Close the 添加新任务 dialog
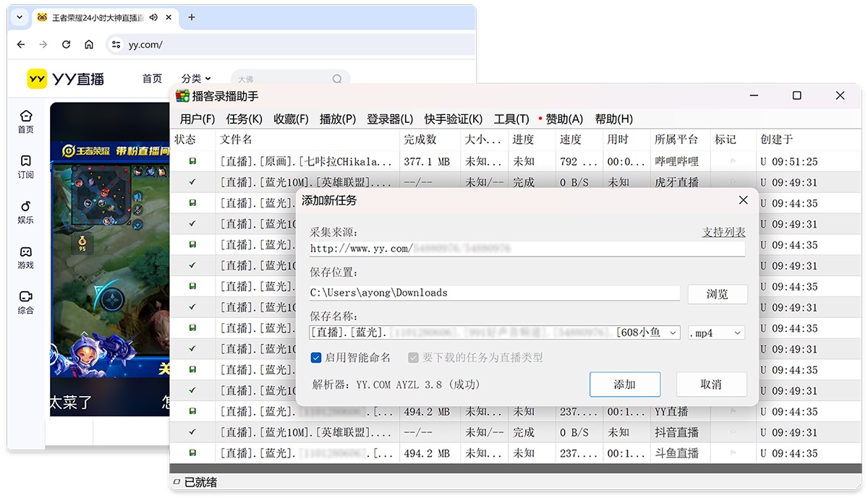 point(743,200)
